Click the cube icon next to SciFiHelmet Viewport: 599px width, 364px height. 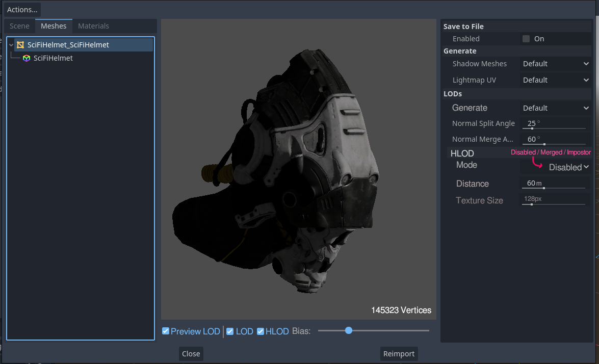tap(26, 58)
